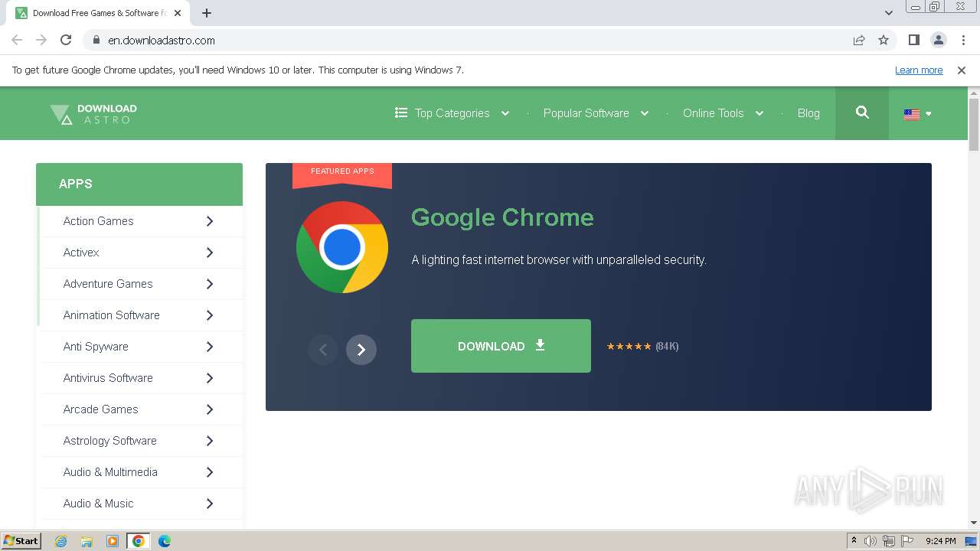Expand the Animation Software chevron
Viewport: 980px width, 551px height.
coord(210,315)
